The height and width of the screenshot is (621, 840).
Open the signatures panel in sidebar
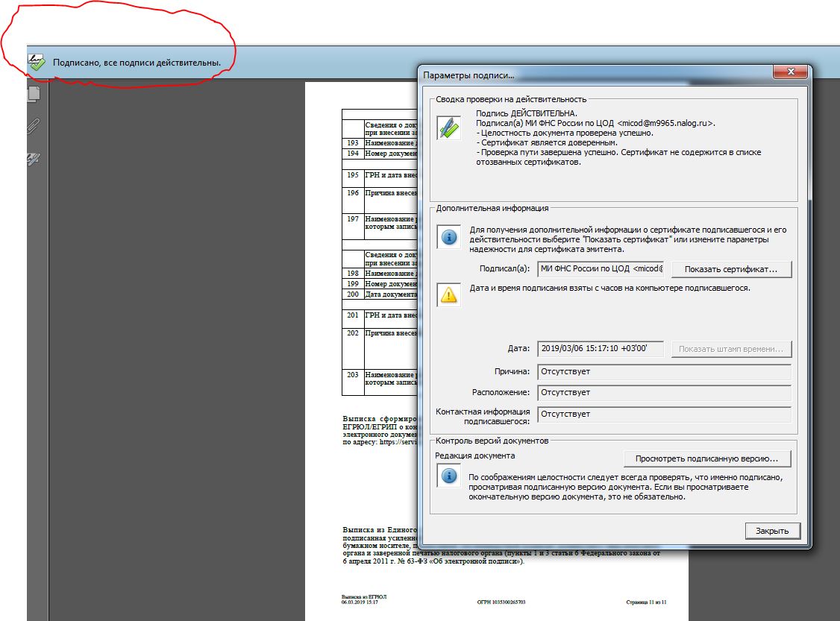click(x=34, y=159)
